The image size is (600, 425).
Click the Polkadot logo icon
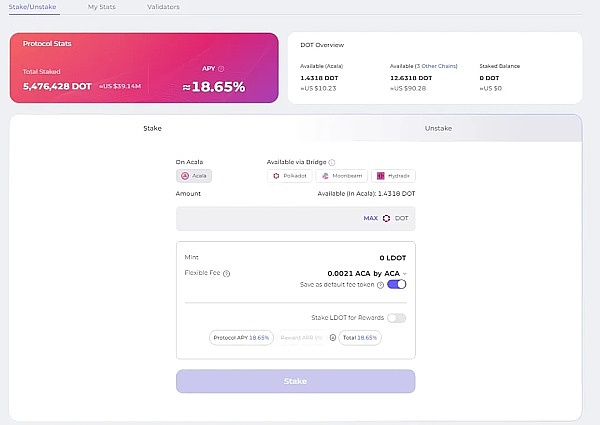(276, 176)
